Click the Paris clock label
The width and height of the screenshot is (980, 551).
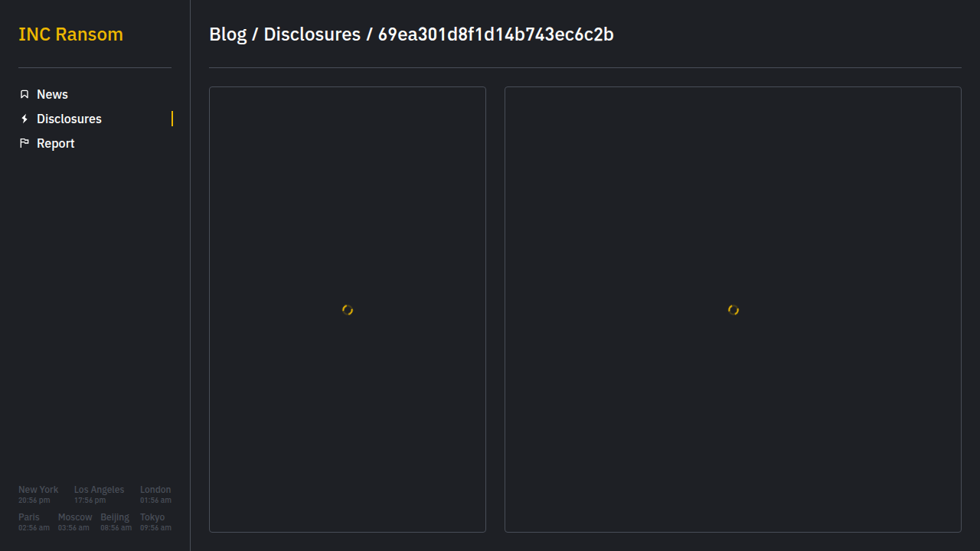coord(29,517)
